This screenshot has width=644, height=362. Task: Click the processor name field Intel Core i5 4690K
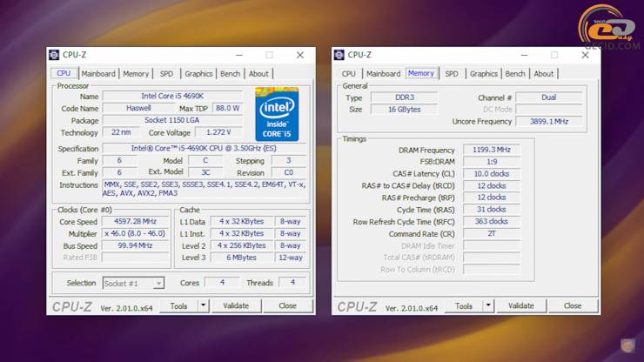(x=172, y=96)
